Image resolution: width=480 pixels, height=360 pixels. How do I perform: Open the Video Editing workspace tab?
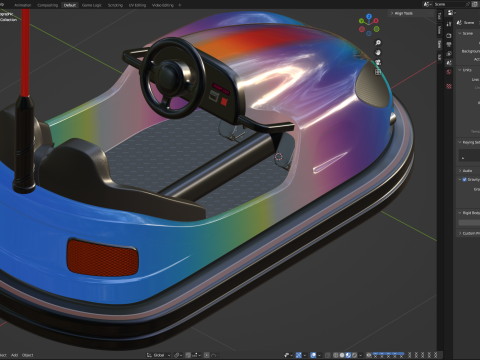(x=163, y=5)
